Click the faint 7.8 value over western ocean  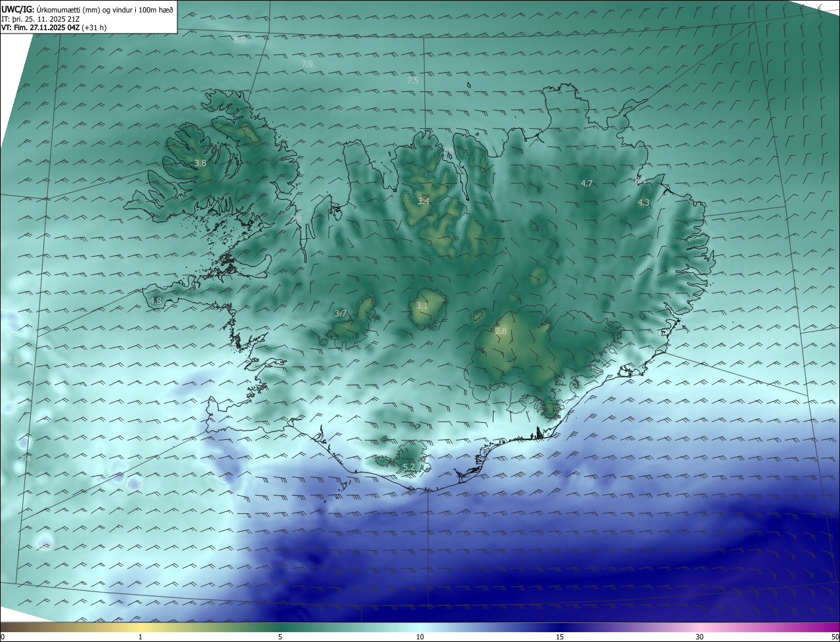pyautogui.click(x=13, y=360)
